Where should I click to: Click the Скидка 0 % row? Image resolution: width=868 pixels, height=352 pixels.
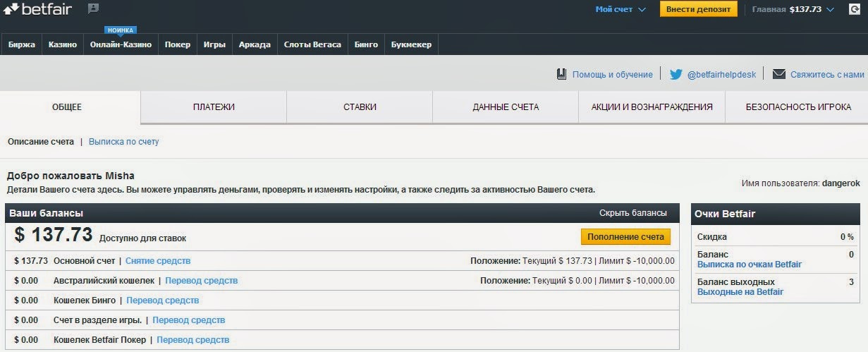[x=775, y=237]
